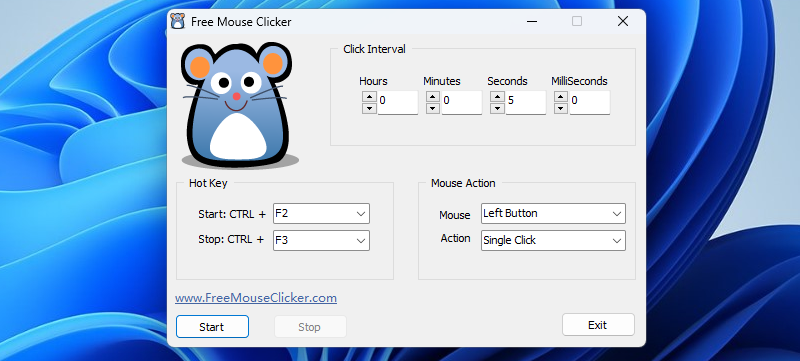Decrease Hours with the down arrow

[x=369, y=108]
